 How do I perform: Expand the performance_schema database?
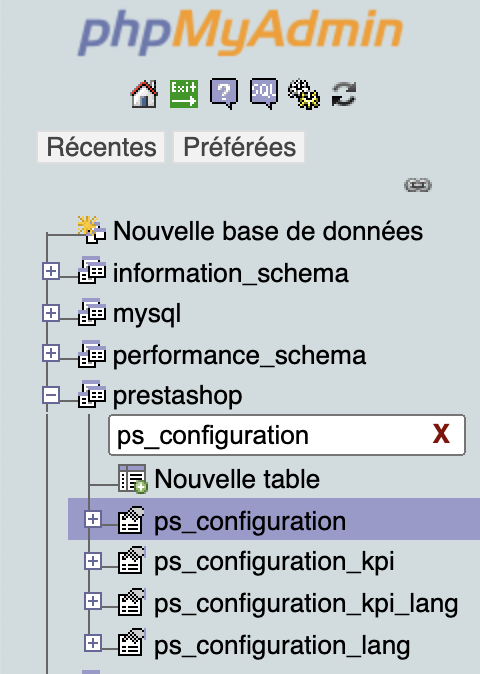click(51, 353)
